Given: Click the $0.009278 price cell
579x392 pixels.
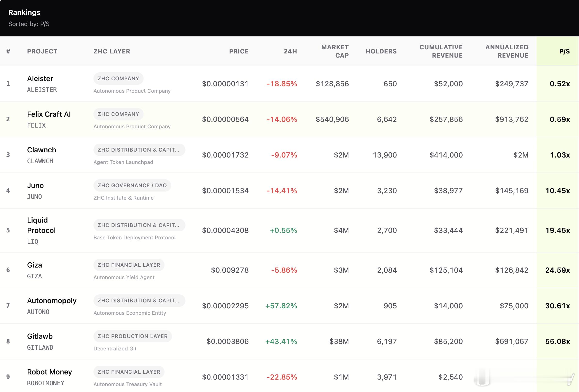Looking at the screenshot, I should click(230, 270).
